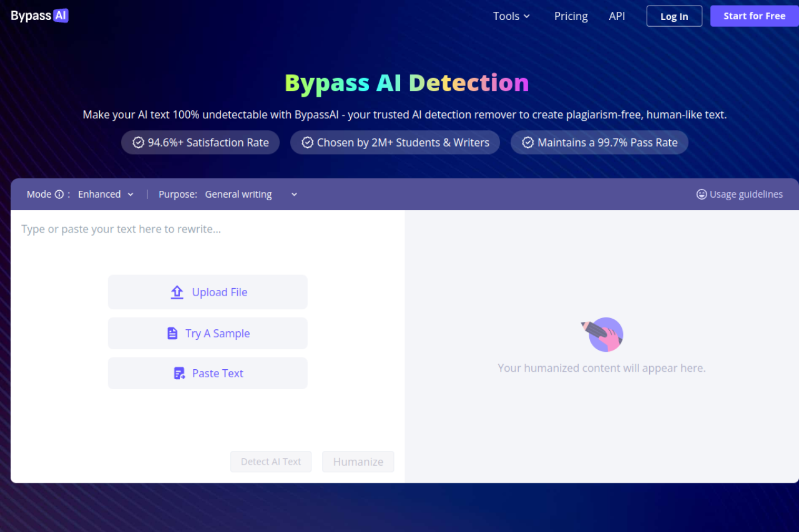Click the hand with pencil illustration
Viewport: 799px width, 532px height.
click(602, 335)
